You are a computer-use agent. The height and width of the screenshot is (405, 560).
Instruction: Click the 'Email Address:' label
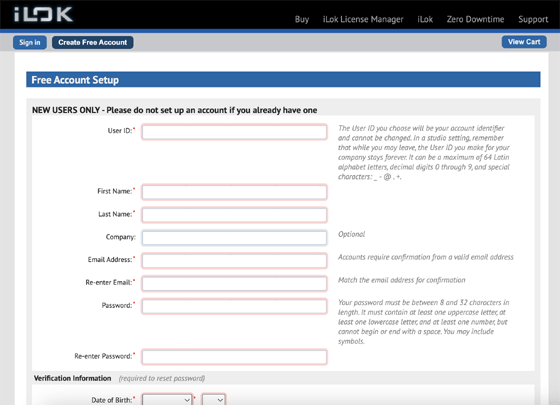point(110,260)
